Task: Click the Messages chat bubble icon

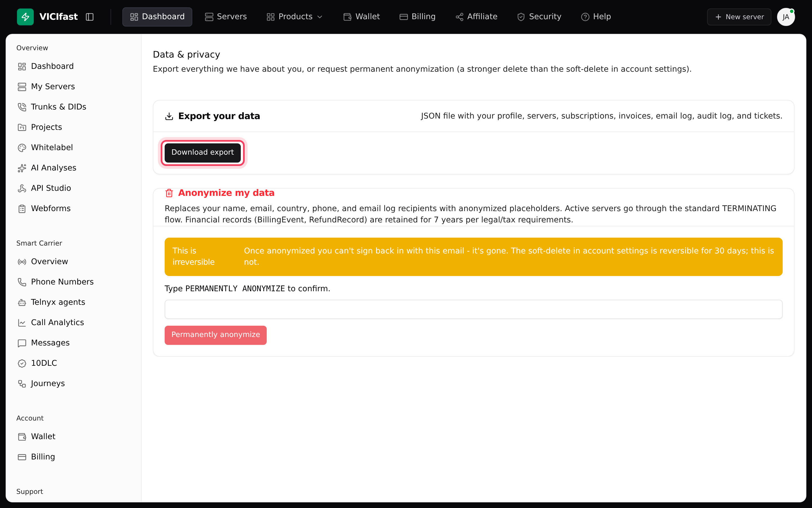Action: [22, 343]
